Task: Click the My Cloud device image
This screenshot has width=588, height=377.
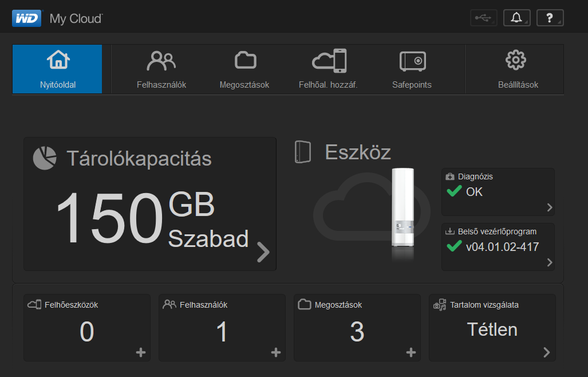Action: pos(402,207)
